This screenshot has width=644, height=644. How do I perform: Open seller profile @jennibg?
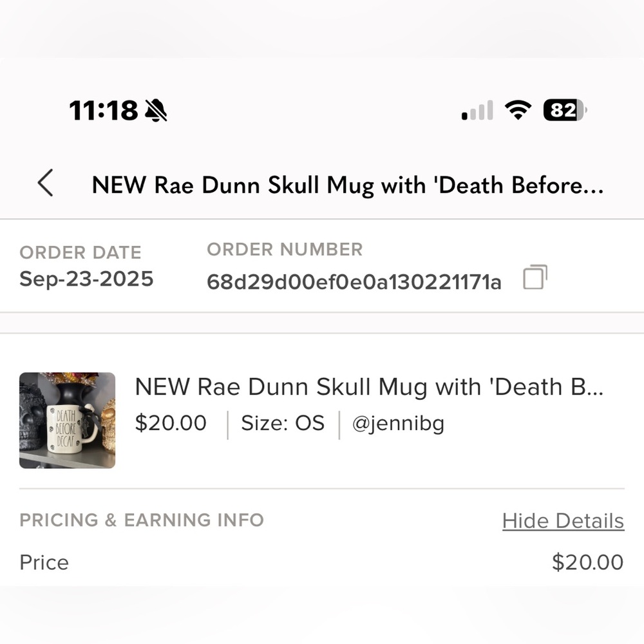point(397,423)
